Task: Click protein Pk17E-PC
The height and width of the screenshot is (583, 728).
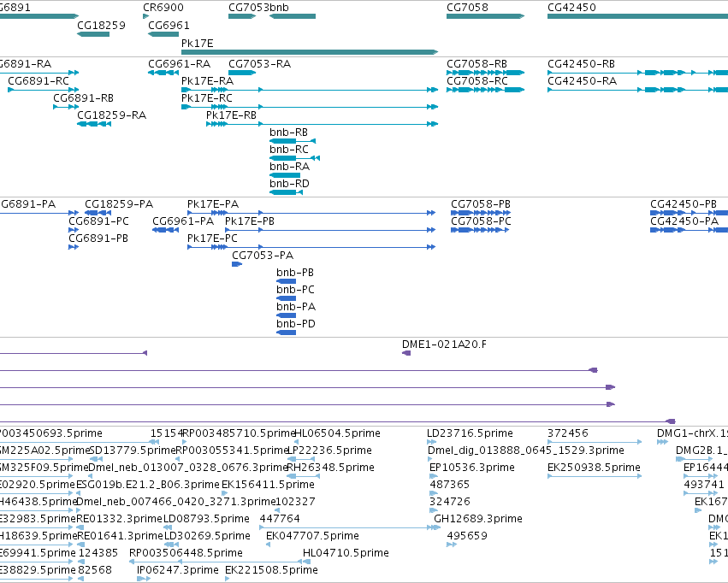Action: [x=311, y=247]
